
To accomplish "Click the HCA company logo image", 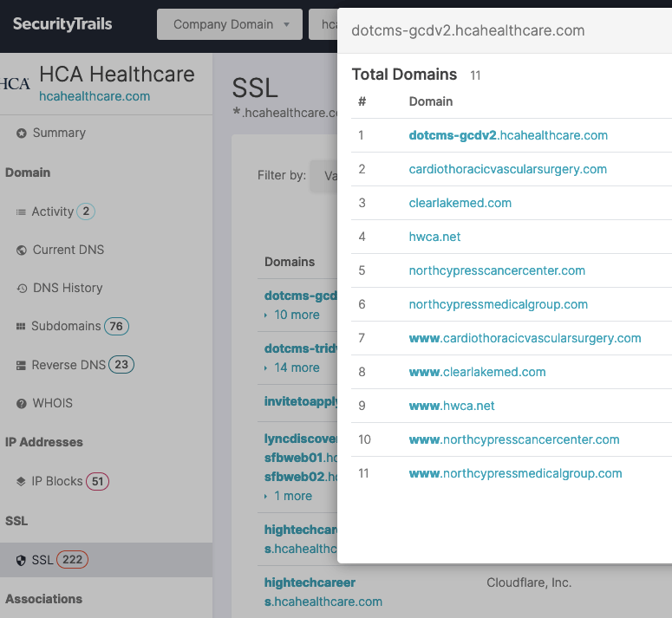I will [16, 83].
